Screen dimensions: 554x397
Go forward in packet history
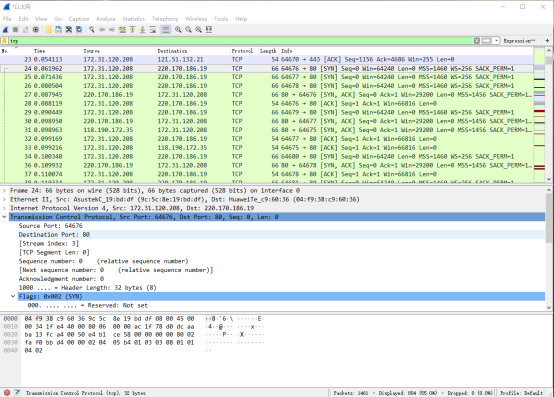click(112, 30)
